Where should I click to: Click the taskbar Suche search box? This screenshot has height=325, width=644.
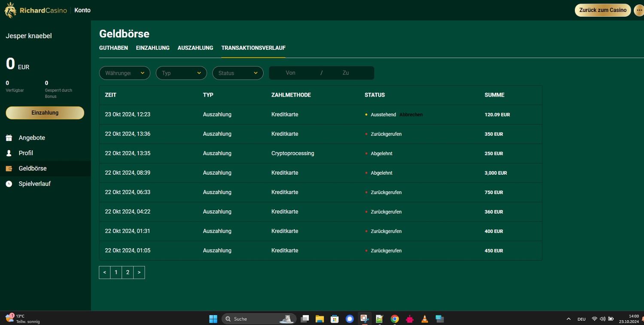pyautogui.click(x=259, y=319)
